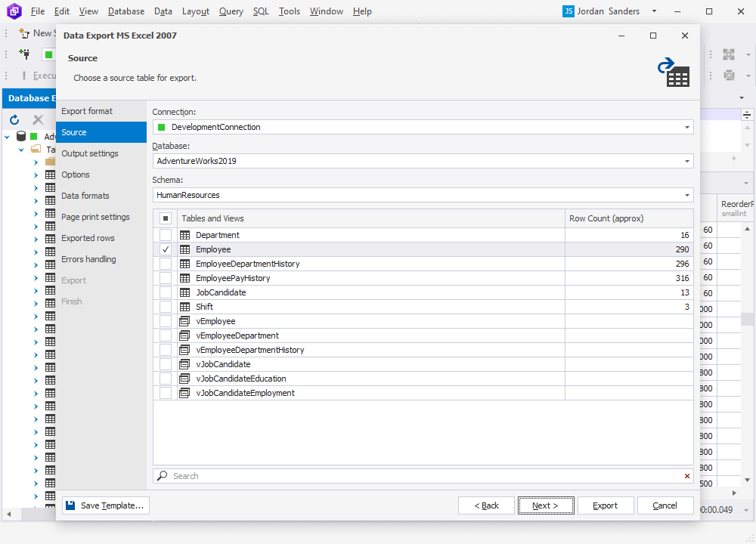Open the Tools menu
The height and width of the screenshot is (544, 756).
290,11
